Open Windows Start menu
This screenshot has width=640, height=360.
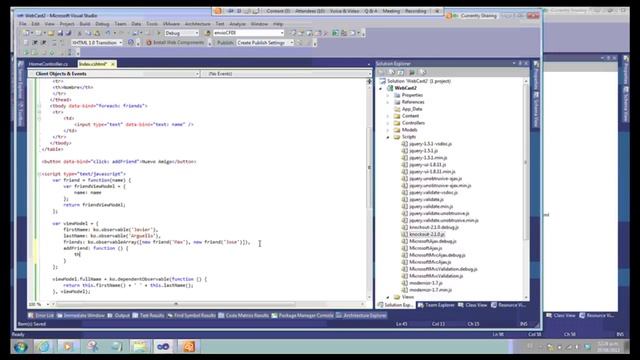20,347
